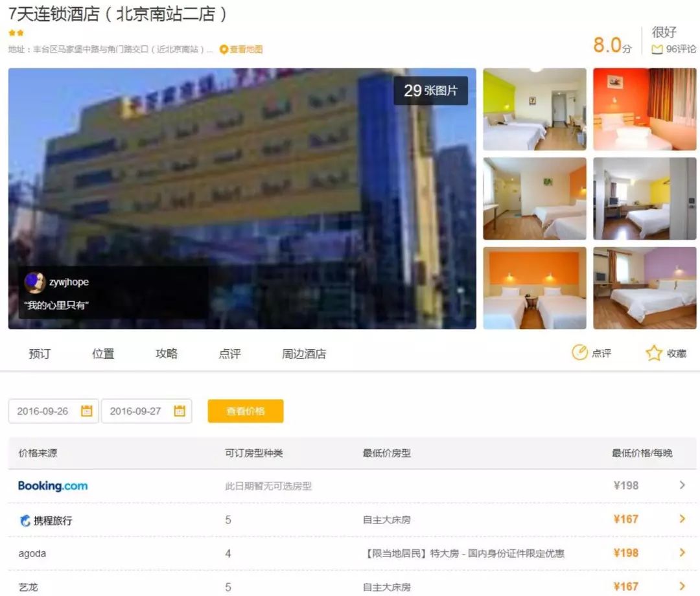Click the 最低价格/每晚 column header
The height and width of the screenshot is (596, 700).
coord(642,453)
